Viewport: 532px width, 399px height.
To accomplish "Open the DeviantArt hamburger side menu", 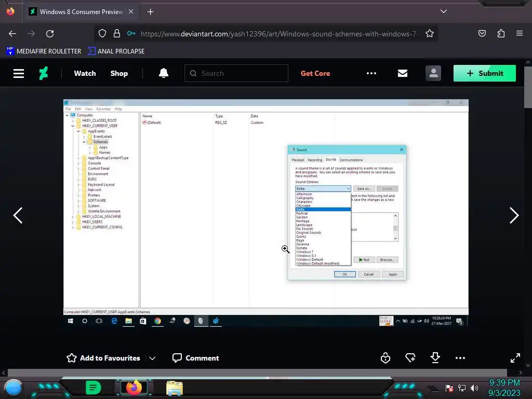I will coord(19,73).
